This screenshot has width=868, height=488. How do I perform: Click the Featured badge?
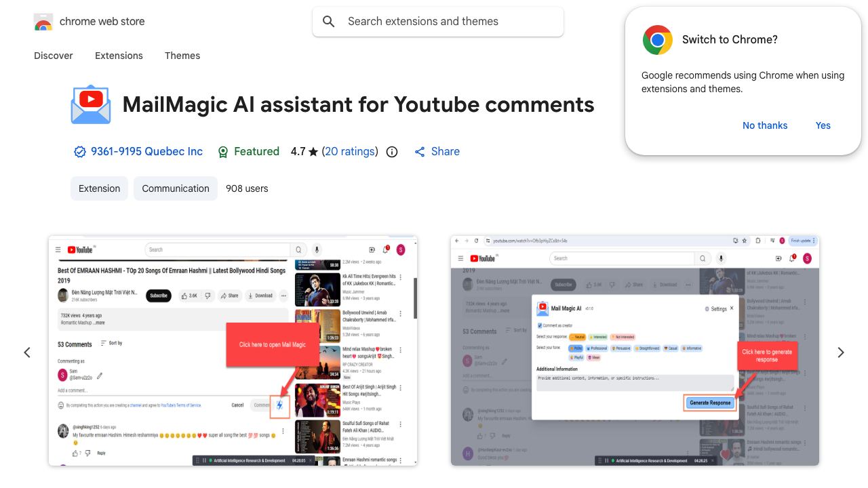point(248,152)
